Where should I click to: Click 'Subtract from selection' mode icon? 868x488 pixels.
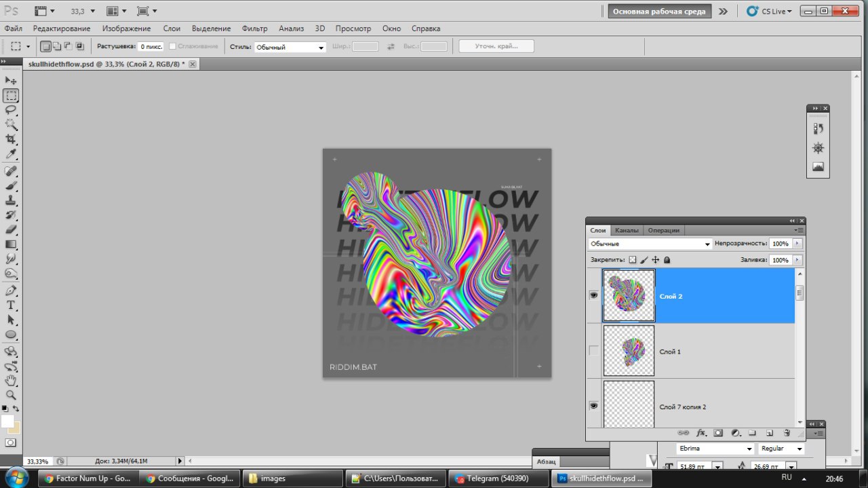pos(68,46)
